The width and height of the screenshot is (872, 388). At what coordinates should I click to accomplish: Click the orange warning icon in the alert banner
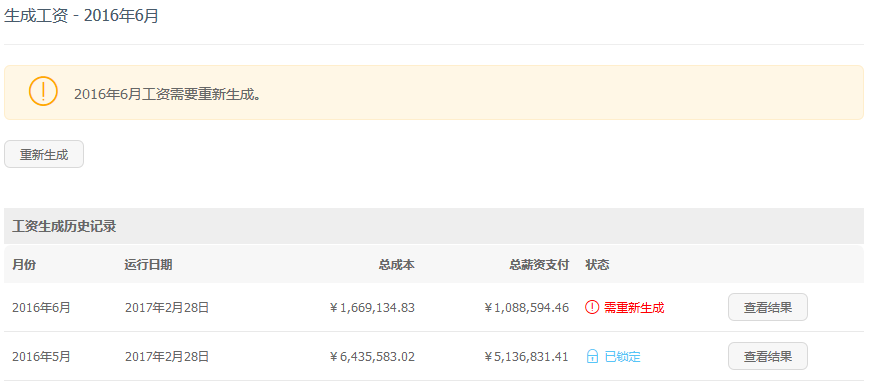[x=43, y=92]
